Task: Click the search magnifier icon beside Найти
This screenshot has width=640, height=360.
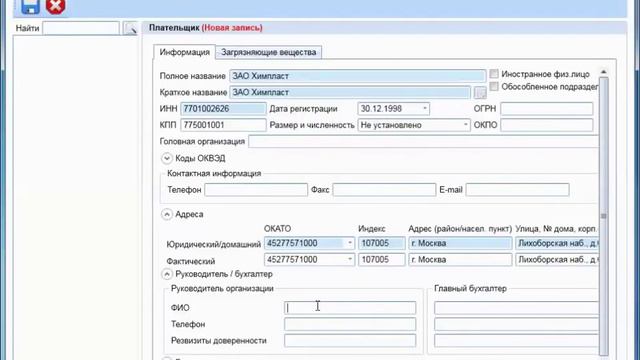Action: tap(130, 29)
